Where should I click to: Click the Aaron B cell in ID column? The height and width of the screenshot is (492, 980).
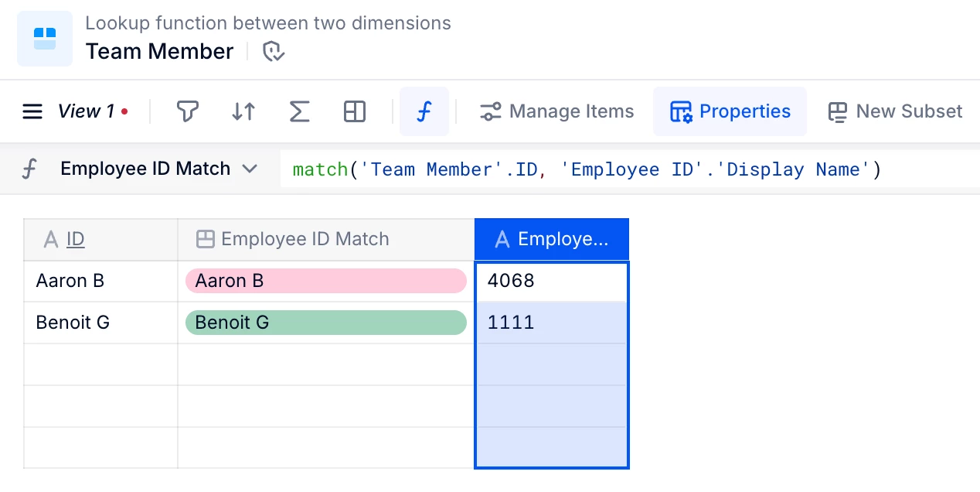pyautogui.click(x=101, y=281)
